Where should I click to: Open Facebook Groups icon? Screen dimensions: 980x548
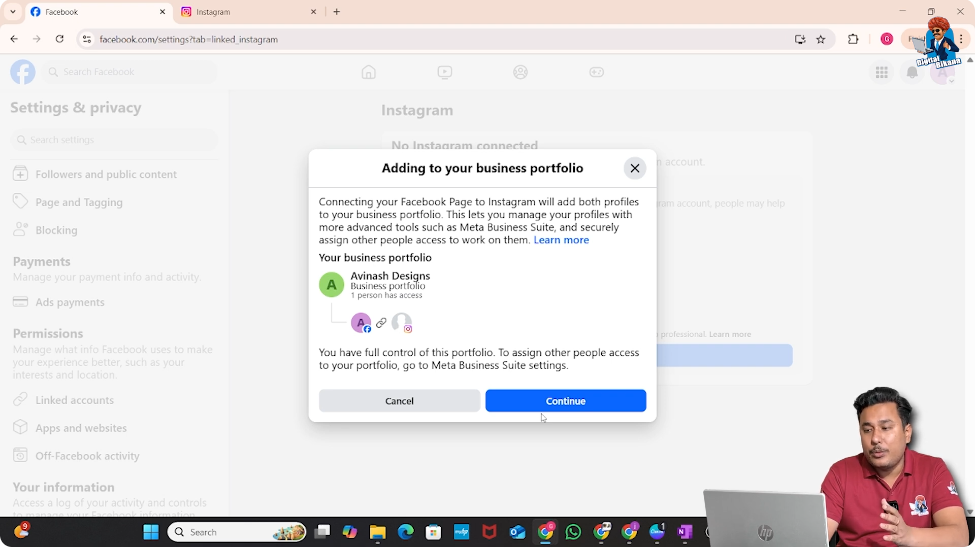(x=521, y=72)
